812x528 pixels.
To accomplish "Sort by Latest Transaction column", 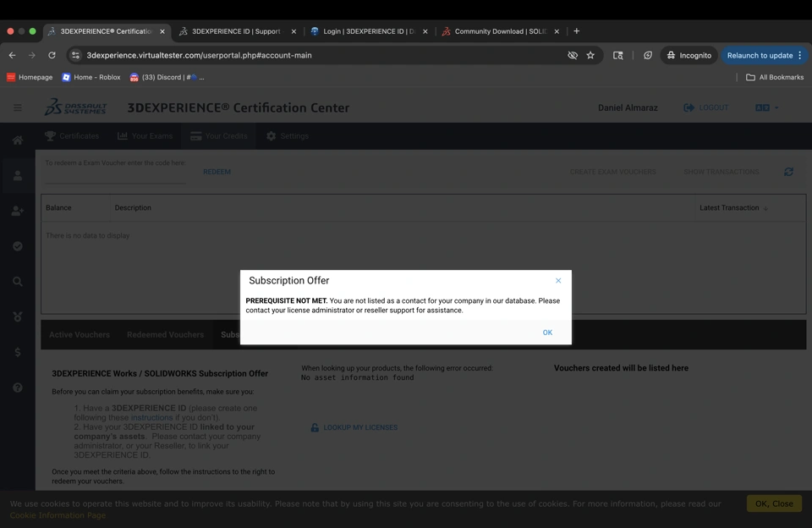I will coord(733,208).
